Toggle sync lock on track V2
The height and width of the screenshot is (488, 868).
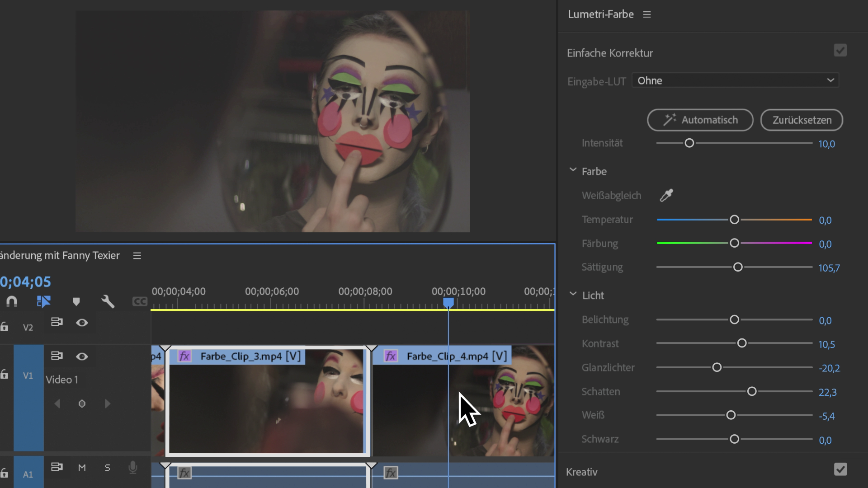57,322
